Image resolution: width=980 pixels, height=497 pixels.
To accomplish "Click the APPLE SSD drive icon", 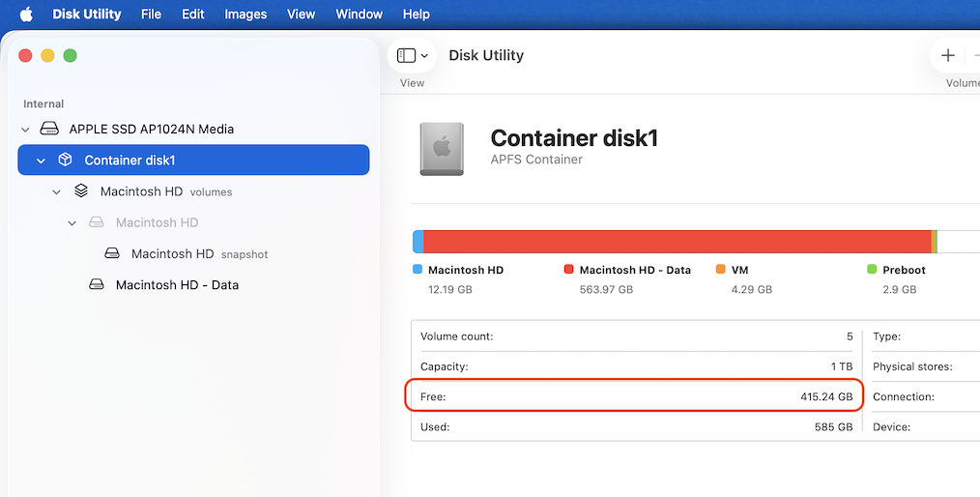I will pos(49,129).
